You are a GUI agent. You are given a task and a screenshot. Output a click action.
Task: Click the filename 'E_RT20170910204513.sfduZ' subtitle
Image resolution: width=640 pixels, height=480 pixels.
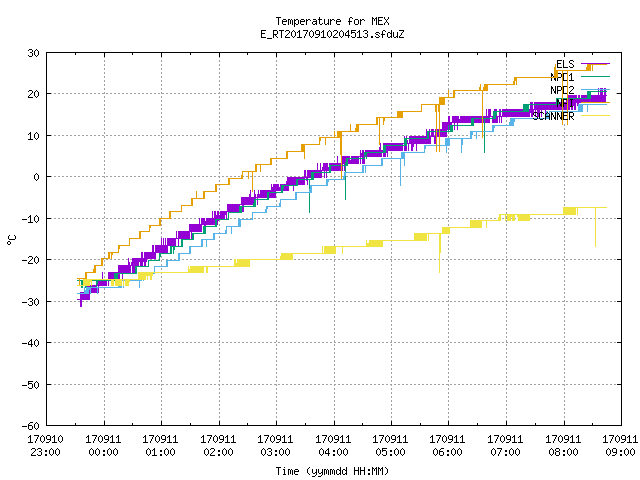point(332,34)
